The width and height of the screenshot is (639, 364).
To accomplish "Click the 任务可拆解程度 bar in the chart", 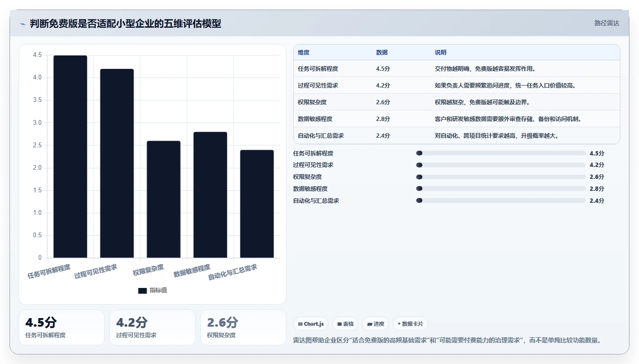I will pos(70,156).
